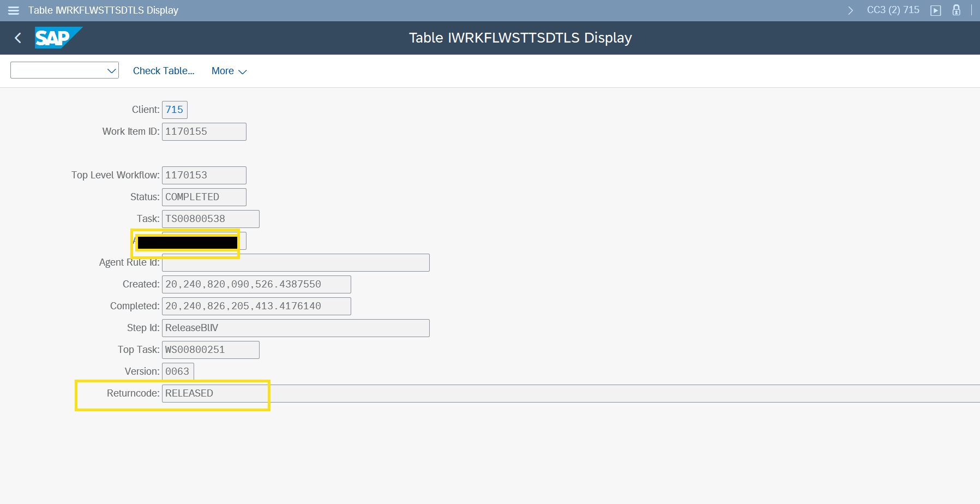
Task: Click the CC3 (2) 715 system text
Action: 893,10
